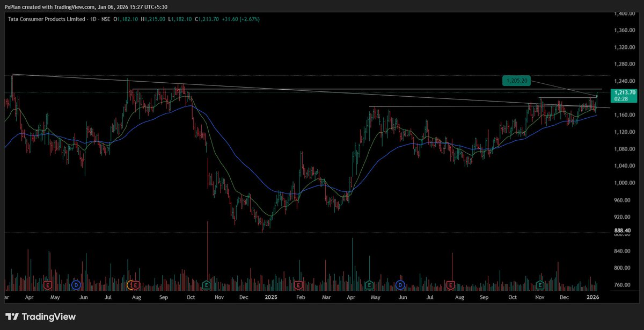The image size is (644, 330).
Task: Click the green earnings marker near November 2025
Action: 540,284
